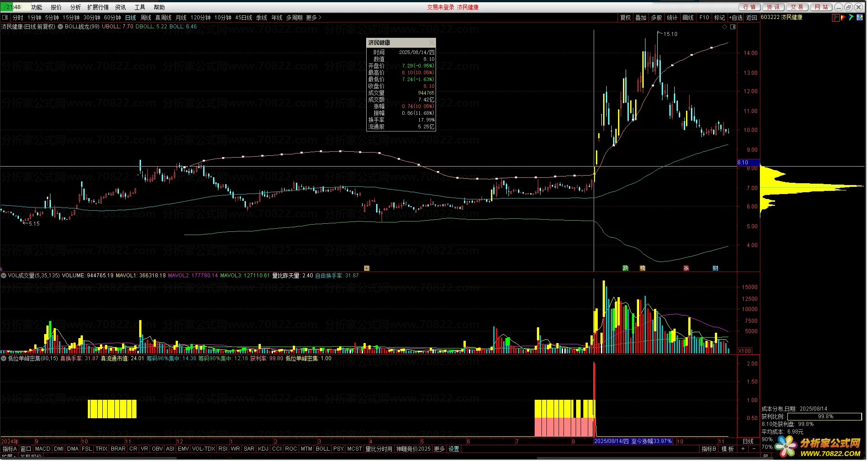
Task: Click the panel layout icon before 分时
Action: [x=5, y=18]
